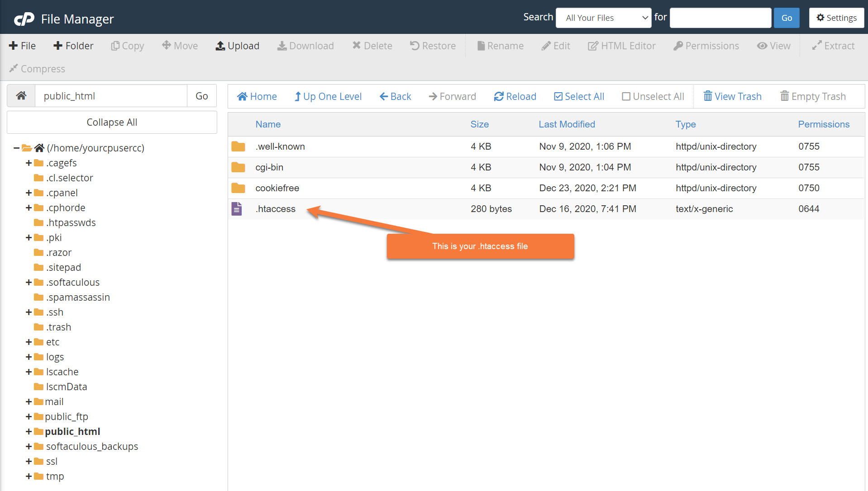This screenshot has width=868, height=491.
Task: Click the Unselect All checkbox
Action: (626, 96)
